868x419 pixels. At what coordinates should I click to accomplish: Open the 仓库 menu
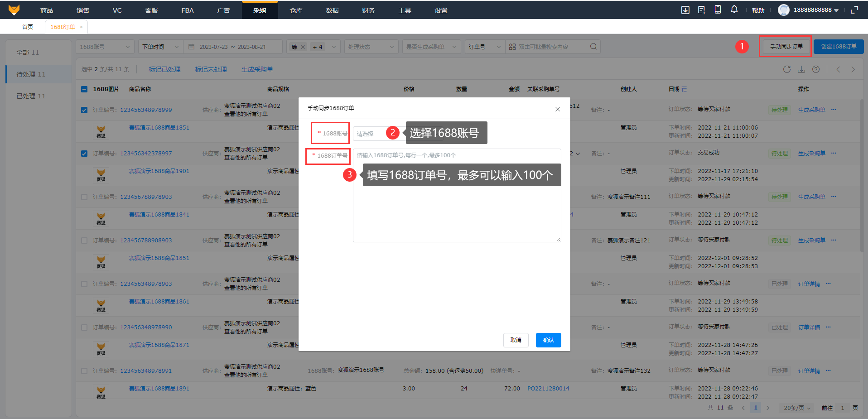[x=296, y=10]
